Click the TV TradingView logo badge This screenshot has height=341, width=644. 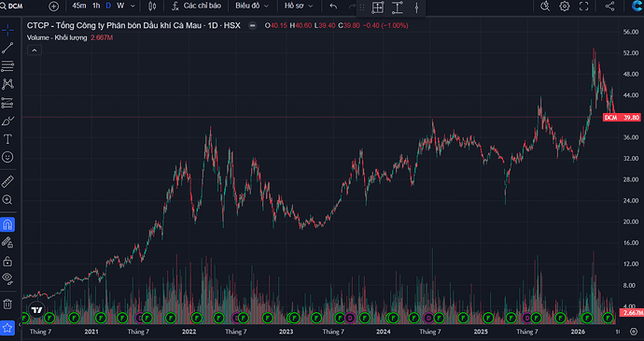coord(37,310)
